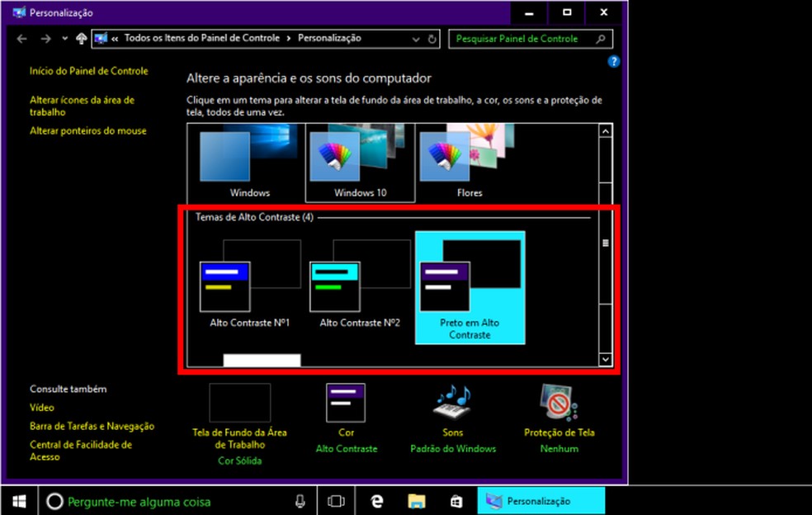812x515 pixels.
Task: Click theme list scroll up arrow
Action: (x=606, y=131)
